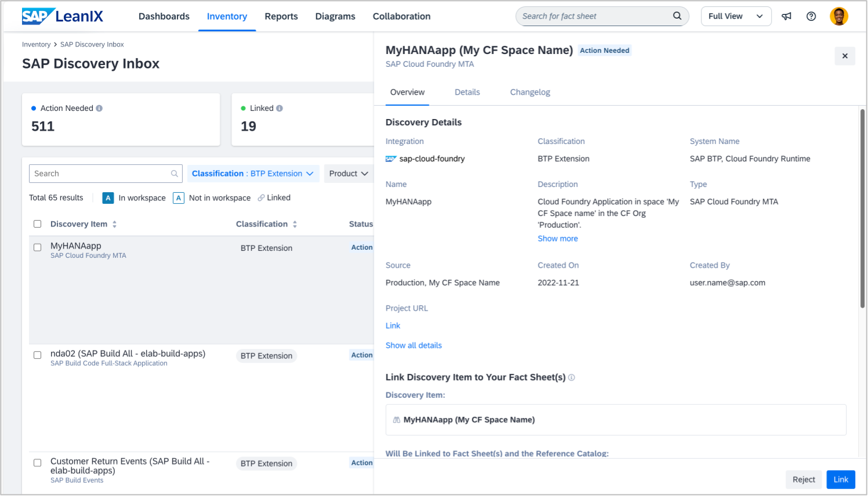
Task: Open the Collaboration menu
Action: [x=402, y=16]
